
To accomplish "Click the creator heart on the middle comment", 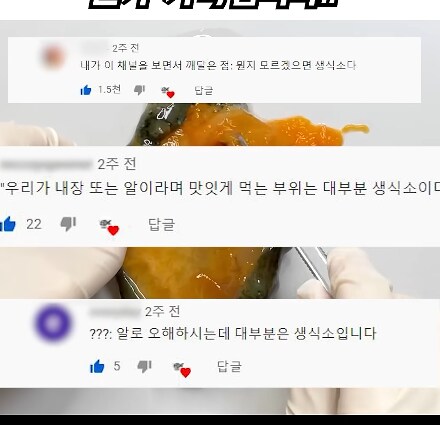I will (x=110, y=227).
